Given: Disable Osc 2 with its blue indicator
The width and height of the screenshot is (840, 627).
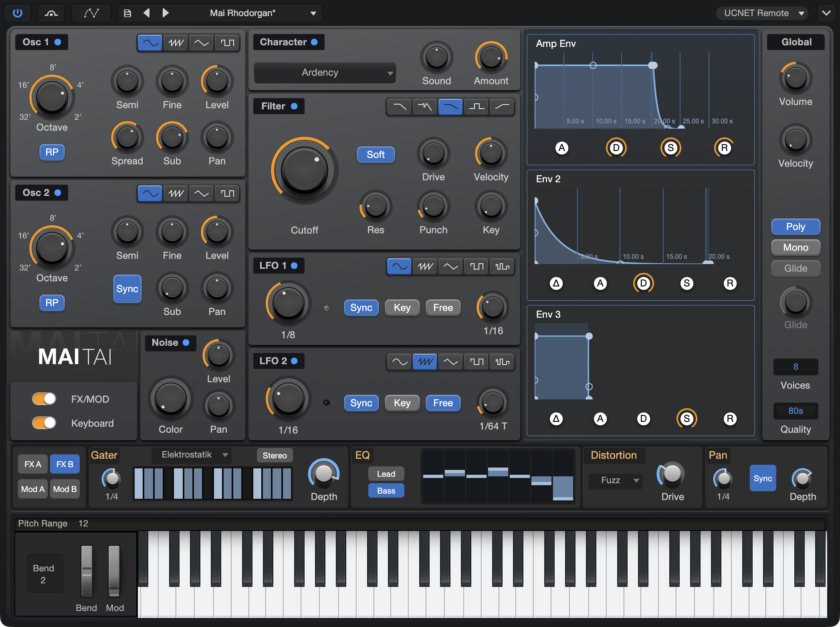Looking at the screenshot, I should click(58, 193).
